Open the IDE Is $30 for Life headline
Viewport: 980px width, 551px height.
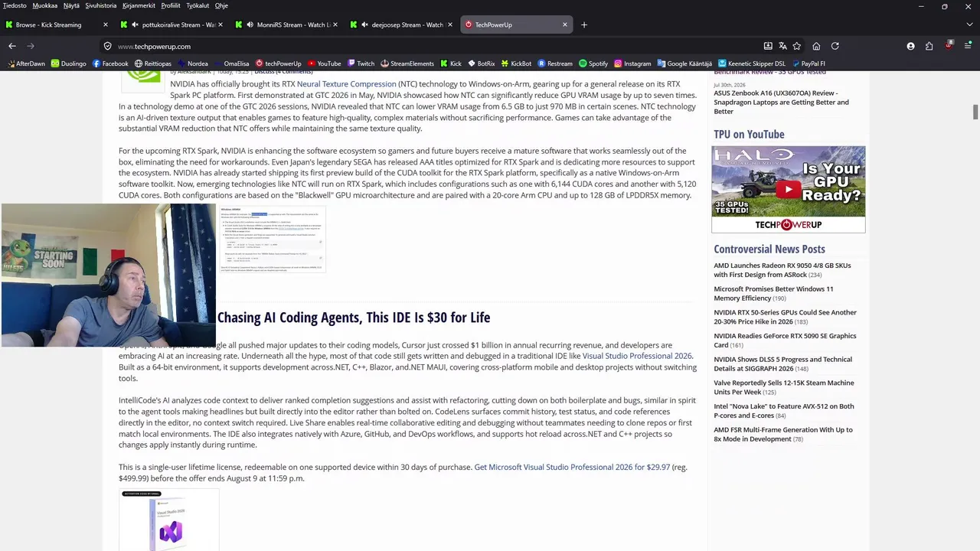[354, 318]
